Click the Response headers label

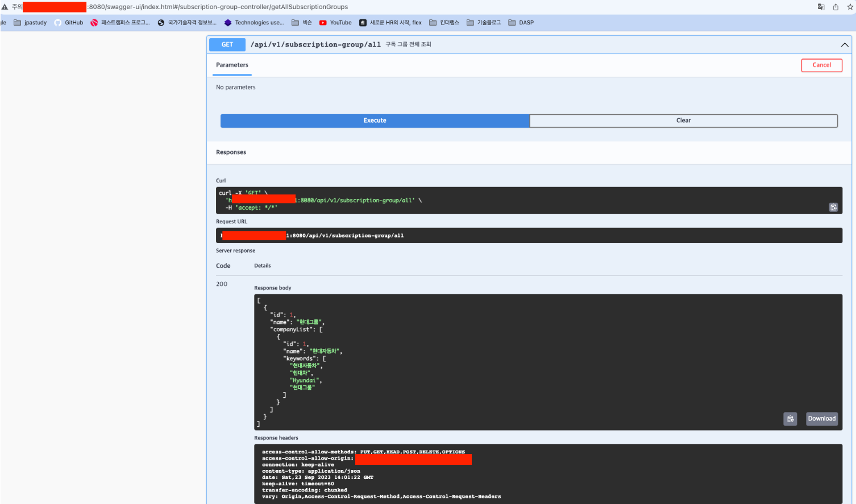point(276,438)
